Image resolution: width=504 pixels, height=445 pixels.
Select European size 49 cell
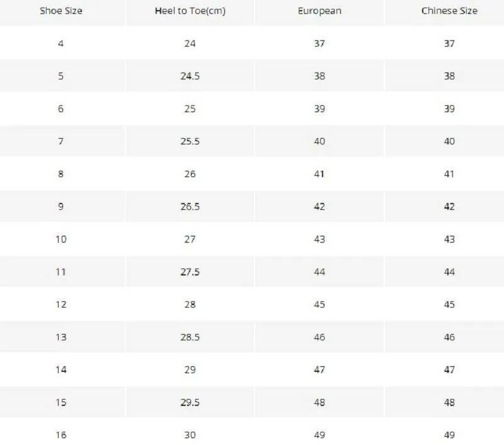pyautogui.click(x=319, y=435)
